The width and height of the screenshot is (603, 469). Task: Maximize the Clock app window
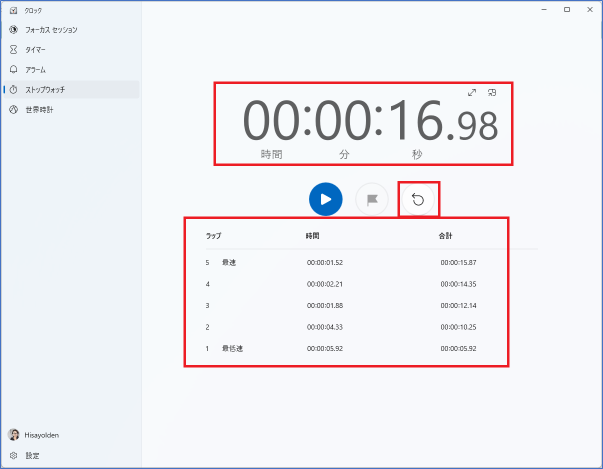(567, 9)
